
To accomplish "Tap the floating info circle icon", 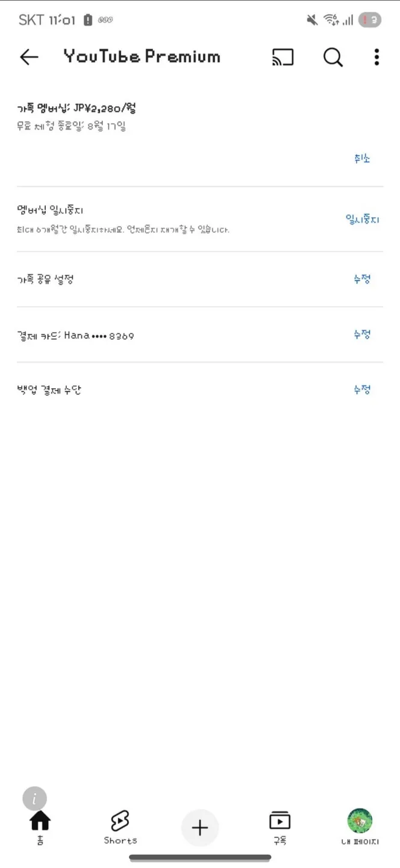I will pos(35,799).
